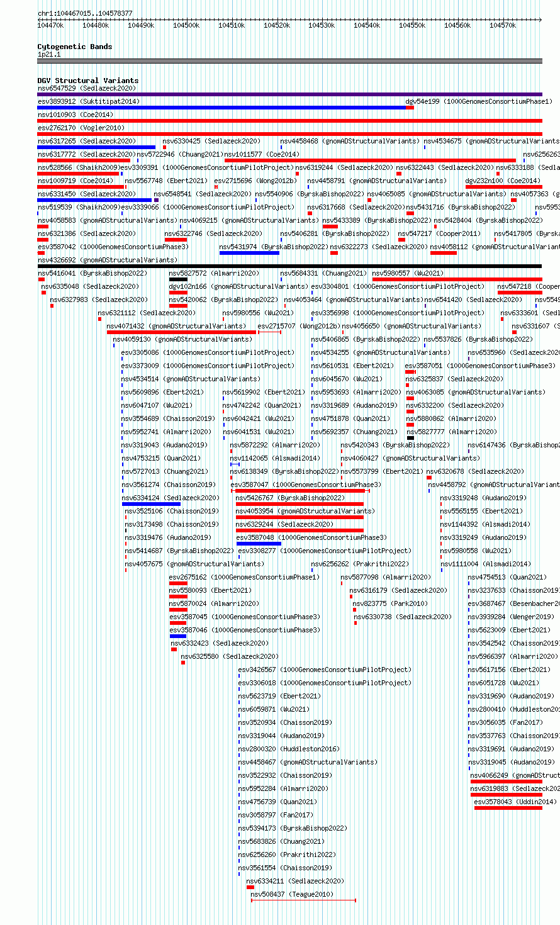560x925 pixels.
Task: Click the nsv4458468 gnomAD label
Action: tap(349, 142)
